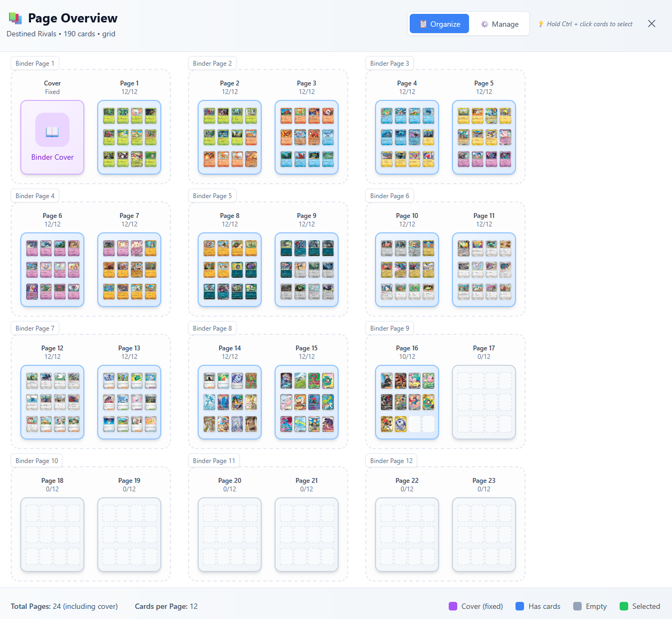Image resolution: width=672 pixels, height=619 pixels.
Task: Select the partially filled Page 16 thumbnail
Action: click(407, 402)
